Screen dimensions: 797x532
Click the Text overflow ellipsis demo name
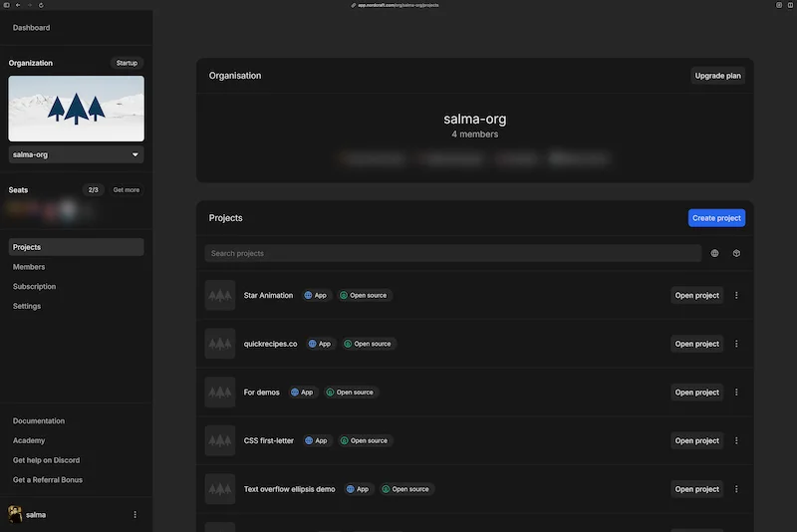[x=289, y=489]
